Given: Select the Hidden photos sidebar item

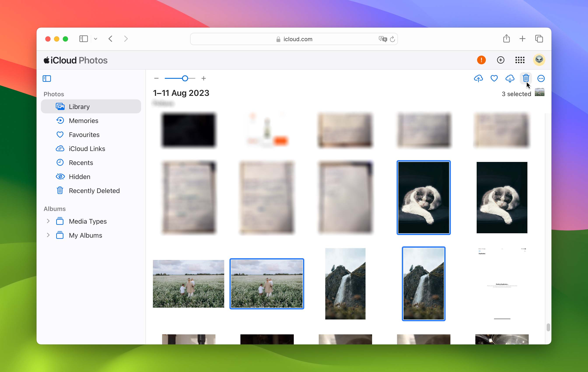Looking at the screenshot, I should pos(79,177).
